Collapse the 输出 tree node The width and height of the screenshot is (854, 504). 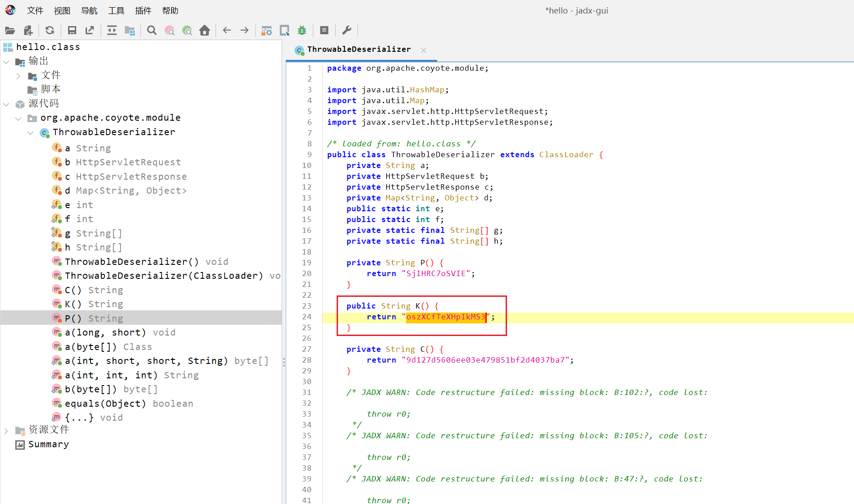point(6,62)
